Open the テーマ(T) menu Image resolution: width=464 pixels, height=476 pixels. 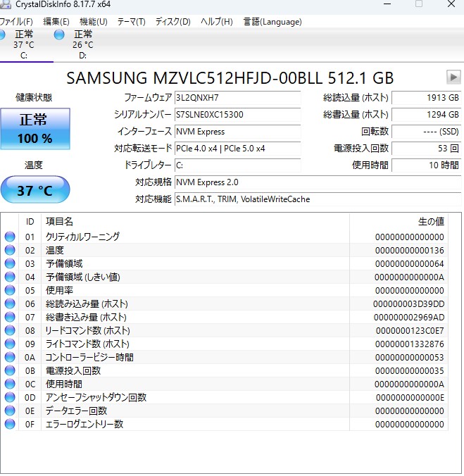[132, 22]
